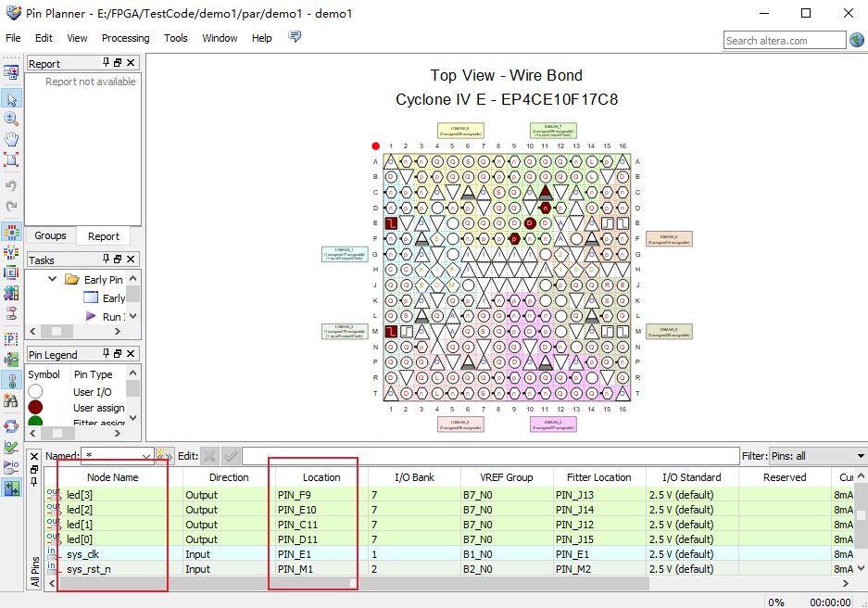Click Tasks panel scroll-down arrow
The width and height of the screenshot is (868, 608).
132,316
